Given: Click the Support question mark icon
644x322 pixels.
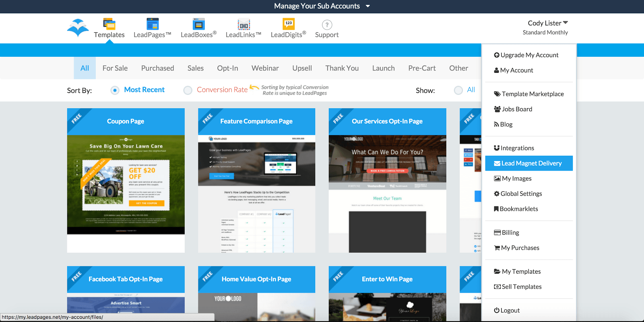Looking at the screenshot, I should coord(327,25).
